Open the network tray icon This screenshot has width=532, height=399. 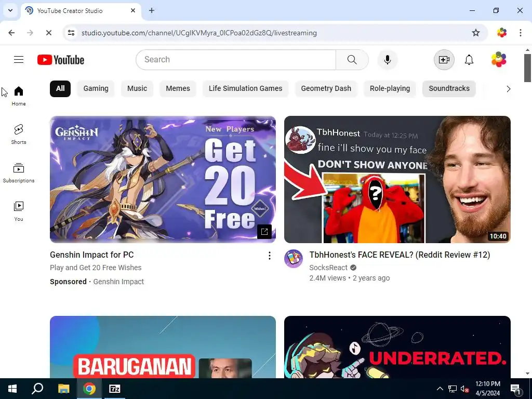(x=453, y=389)
